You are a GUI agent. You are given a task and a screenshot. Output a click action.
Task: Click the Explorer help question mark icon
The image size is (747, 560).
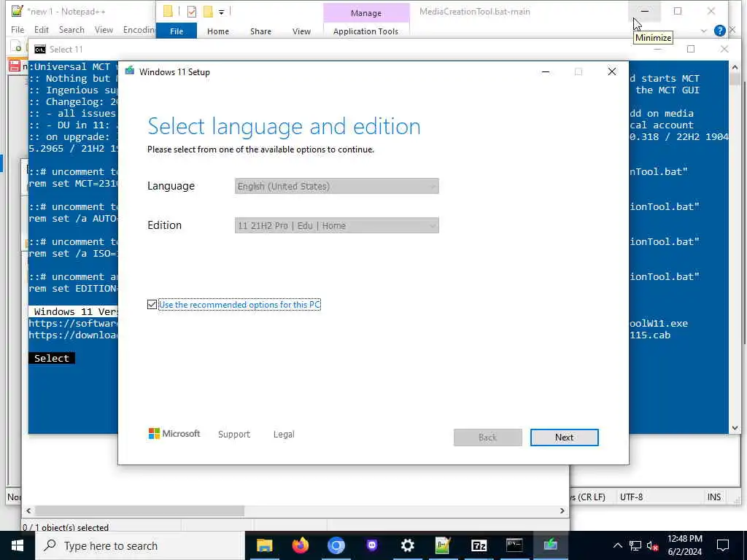point(719,31)
